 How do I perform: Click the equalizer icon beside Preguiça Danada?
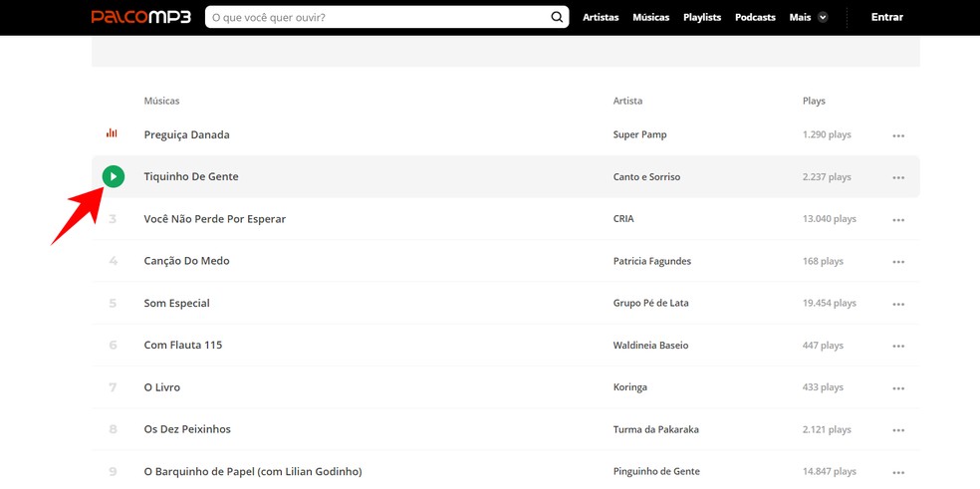point(113,133)
